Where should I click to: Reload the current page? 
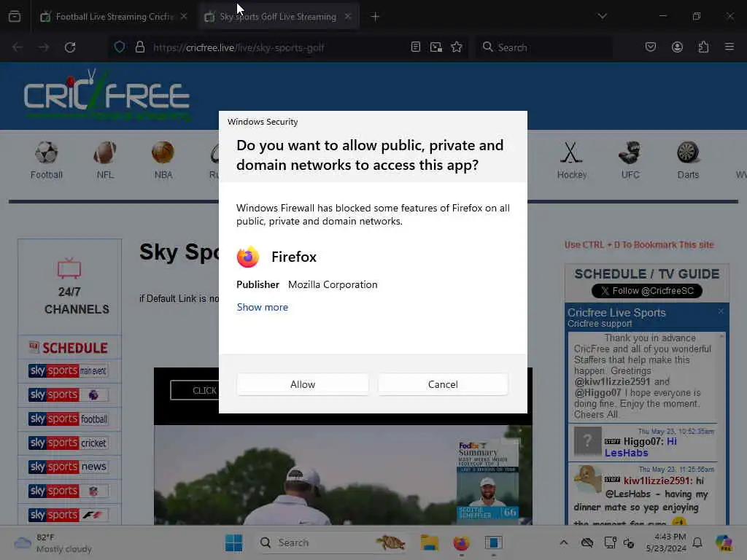[70, 47]
